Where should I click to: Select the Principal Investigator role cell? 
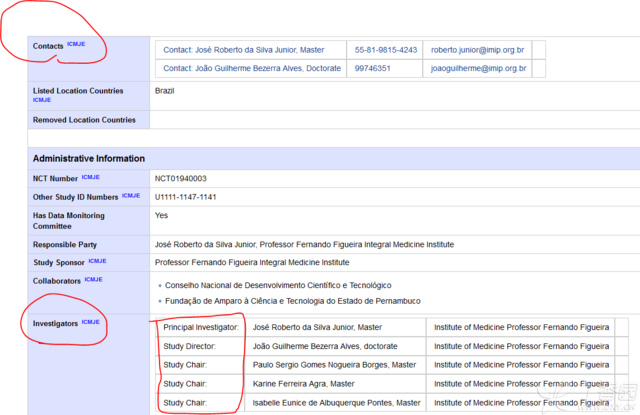click(201, 327)
